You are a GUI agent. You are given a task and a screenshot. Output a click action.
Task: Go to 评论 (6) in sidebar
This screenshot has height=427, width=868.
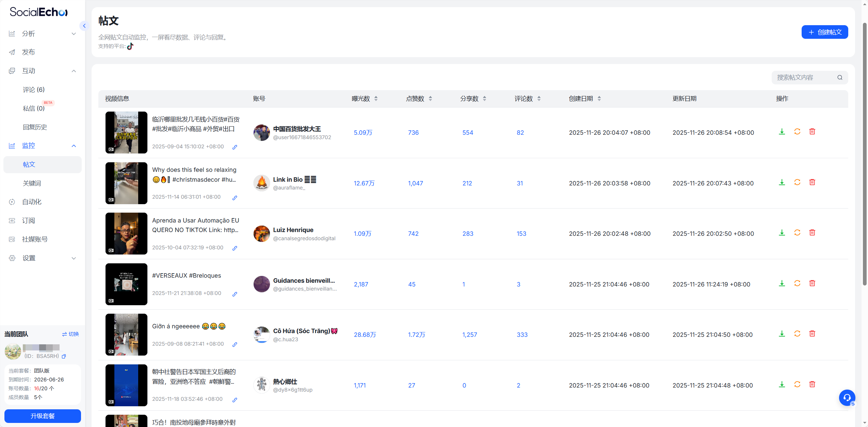[34, 90]
